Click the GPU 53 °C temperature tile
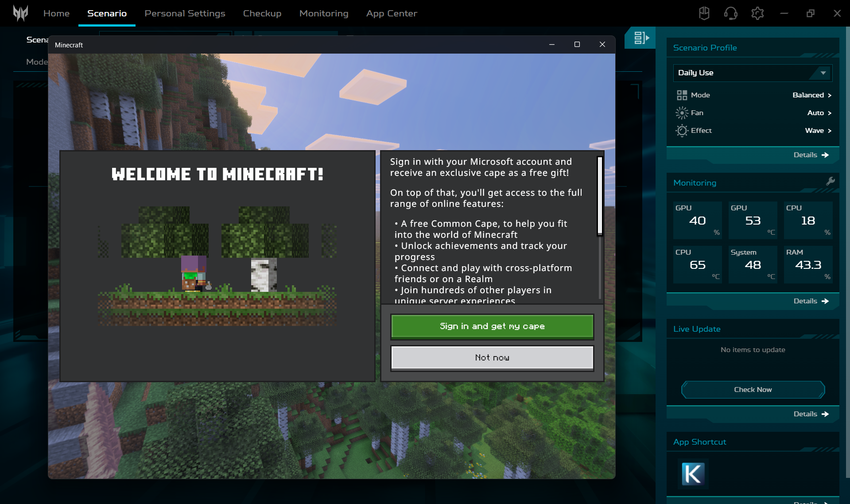 click(753, 220)
